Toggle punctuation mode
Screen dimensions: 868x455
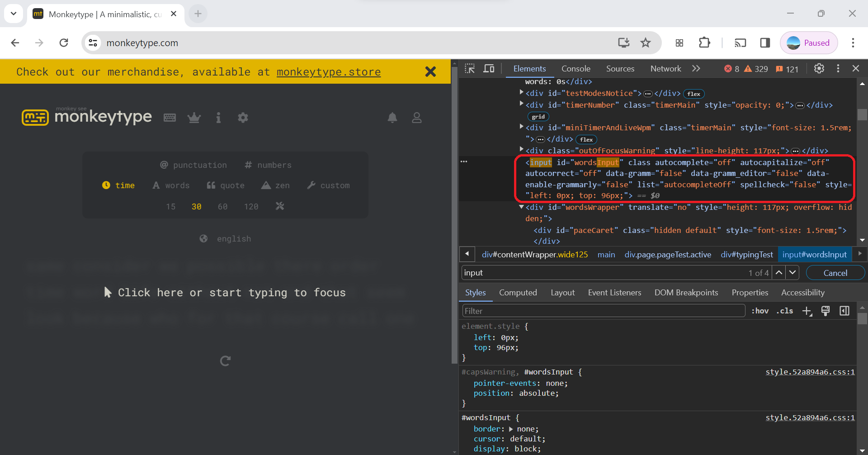click(x=193, y=165)
